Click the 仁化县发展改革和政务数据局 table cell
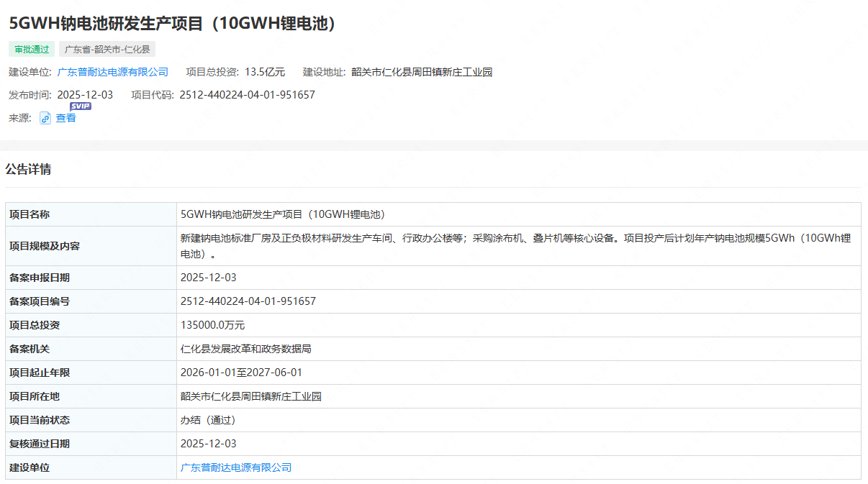 point(245,349)
